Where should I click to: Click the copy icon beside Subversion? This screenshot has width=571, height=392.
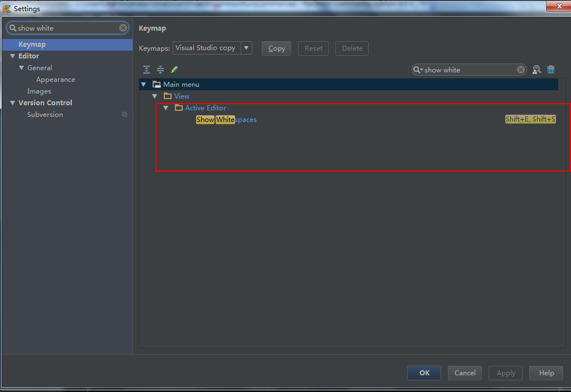point(125,114)
